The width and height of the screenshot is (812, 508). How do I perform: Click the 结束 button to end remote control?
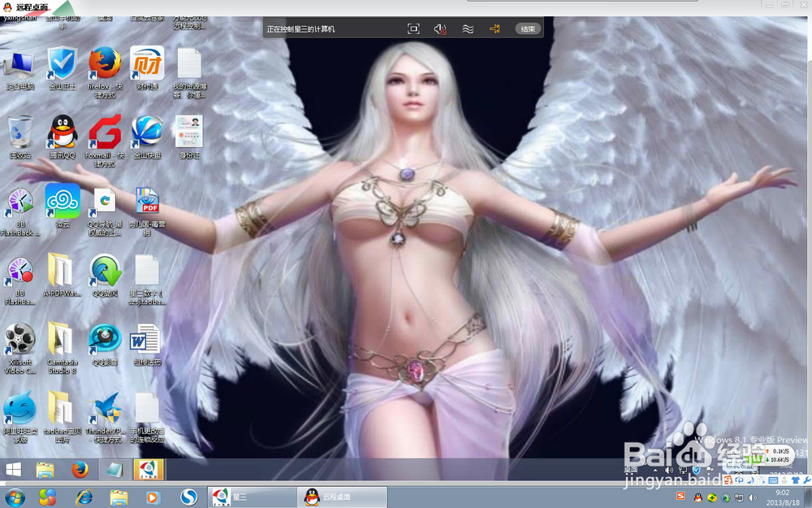click(x=528, y=29)
